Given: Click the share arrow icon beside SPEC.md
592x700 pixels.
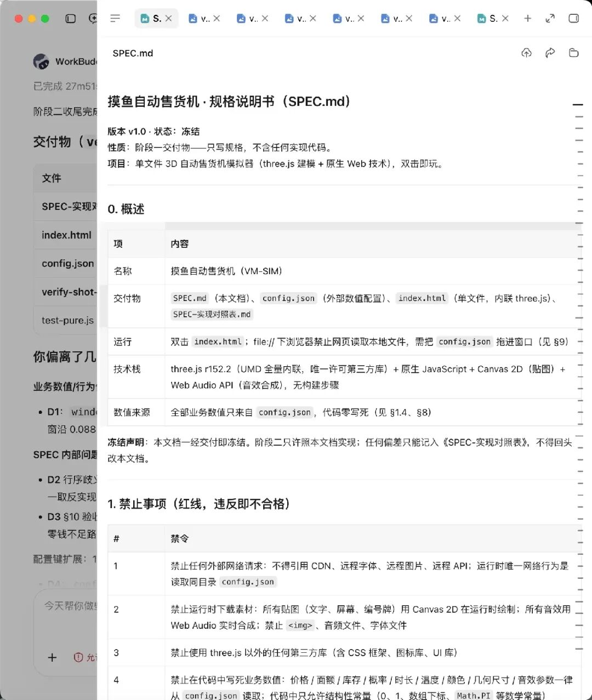Looking at the screenshot, I should [x=550, y=53].
